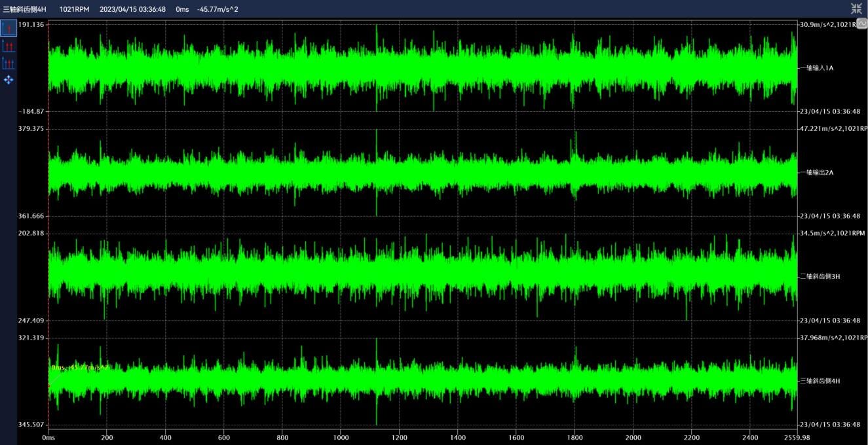
Task: Click the -45.77m/s^2 value in header
Action: click(217, 9)
